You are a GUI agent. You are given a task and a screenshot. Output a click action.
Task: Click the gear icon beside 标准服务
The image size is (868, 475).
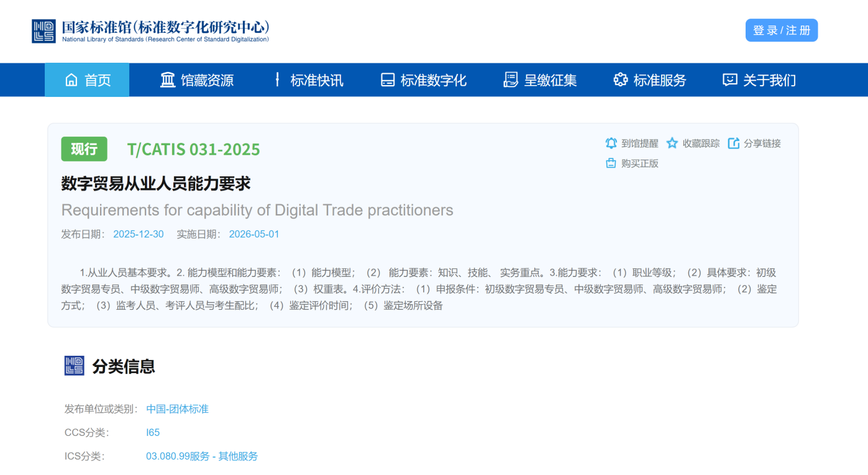click(620, 80)
